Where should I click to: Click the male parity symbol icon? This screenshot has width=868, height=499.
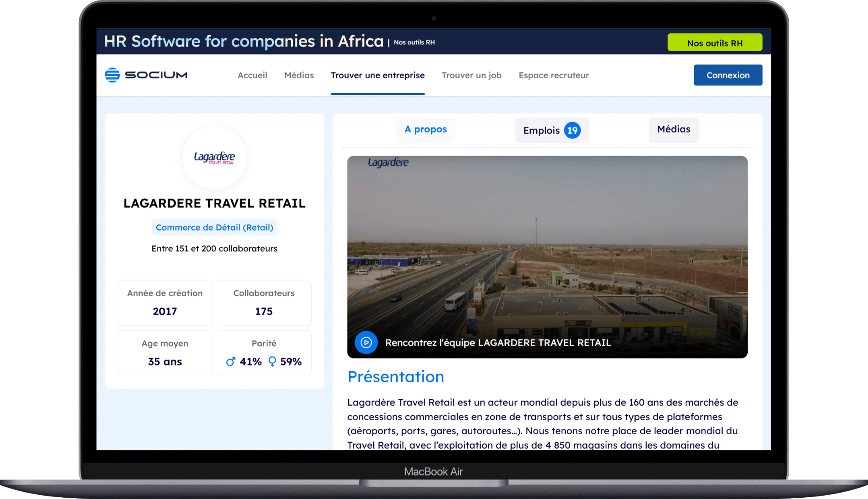pos(231,361)
